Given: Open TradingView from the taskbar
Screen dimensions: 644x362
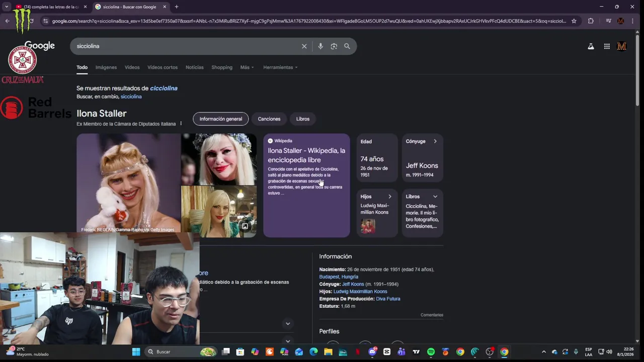Looking at the screenshot, I should 416,352.
